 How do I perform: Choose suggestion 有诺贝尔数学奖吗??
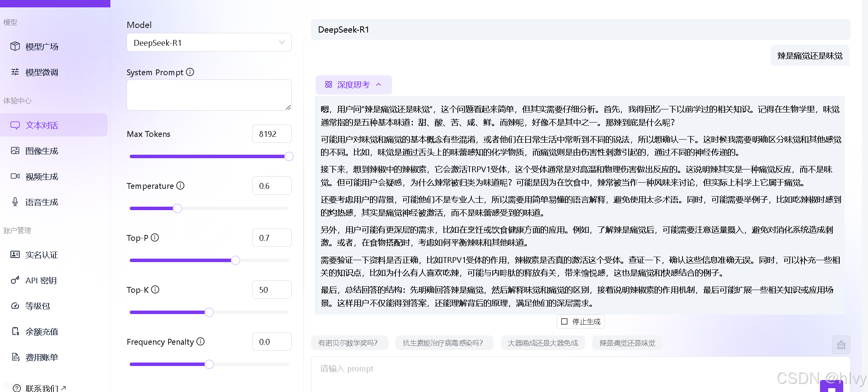tap(349, 343)
